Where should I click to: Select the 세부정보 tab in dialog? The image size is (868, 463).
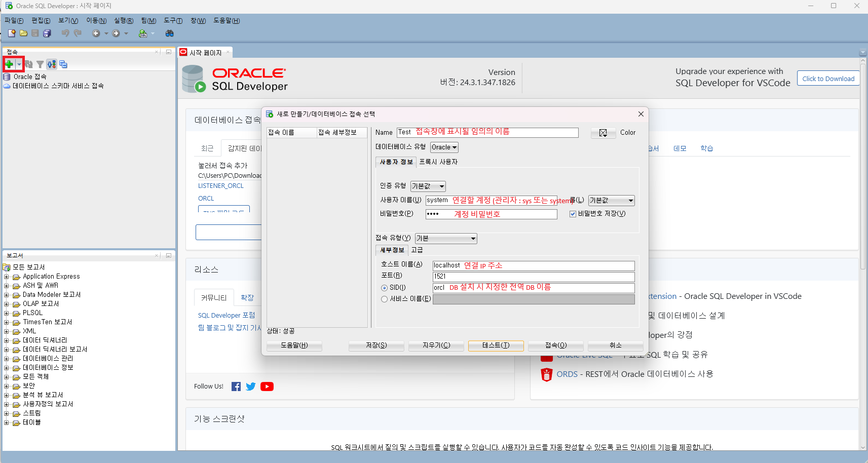point(392,250)
